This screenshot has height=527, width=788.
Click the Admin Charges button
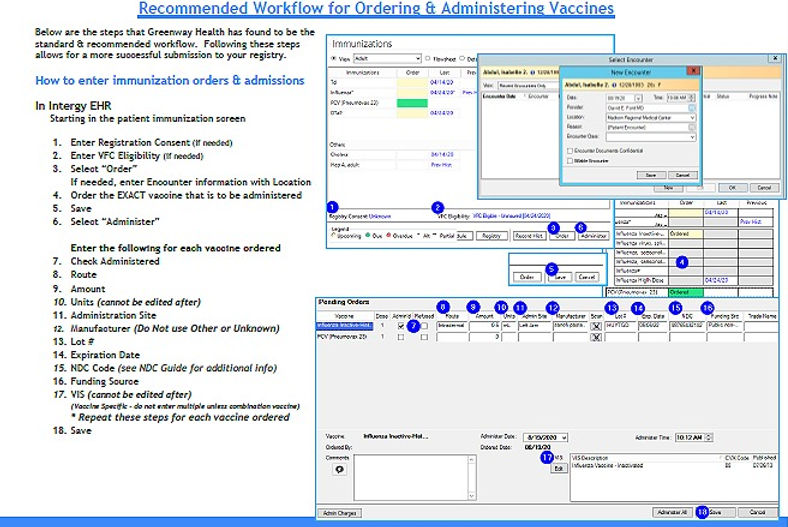point(340,513)
